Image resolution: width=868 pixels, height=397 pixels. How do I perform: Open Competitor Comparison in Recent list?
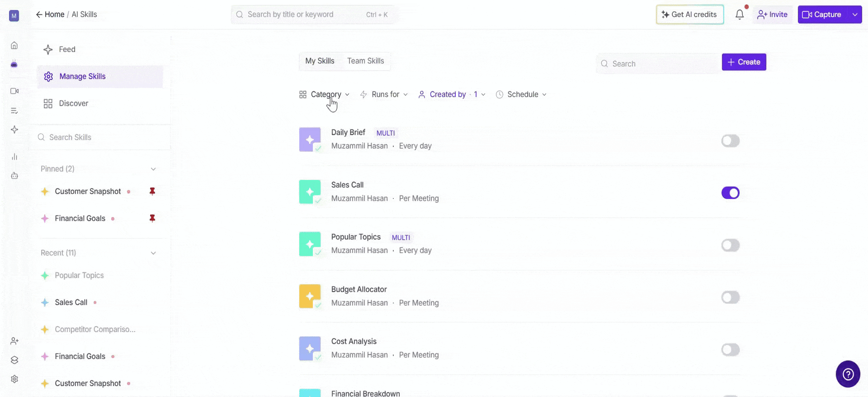point(95,330)
